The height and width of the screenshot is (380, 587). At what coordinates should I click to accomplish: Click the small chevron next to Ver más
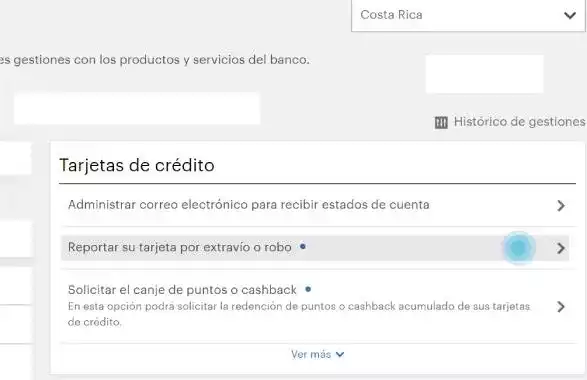pos(340,355)
